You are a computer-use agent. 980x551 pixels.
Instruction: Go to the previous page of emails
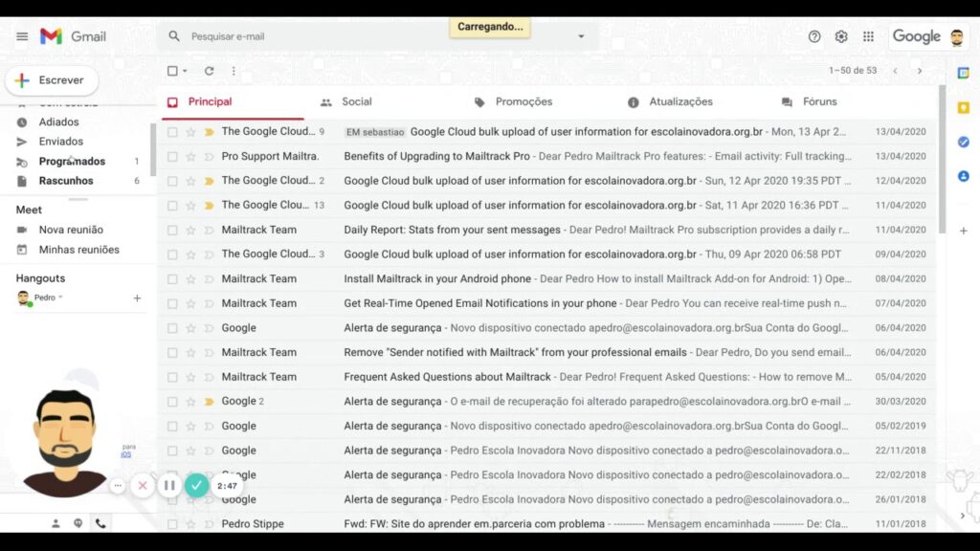tap(896, 71)
